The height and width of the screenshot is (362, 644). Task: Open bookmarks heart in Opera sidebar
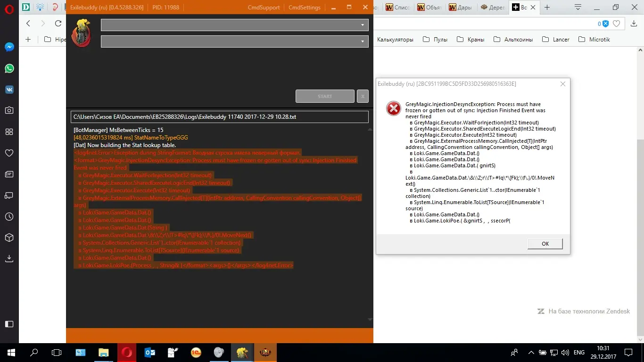(9, 153)
